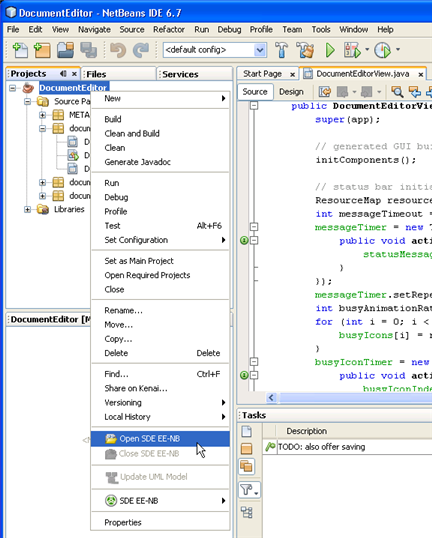Click the green override marker beside busyIconTimer
This screenshot has width=432, height=538.
click(244, 375)
